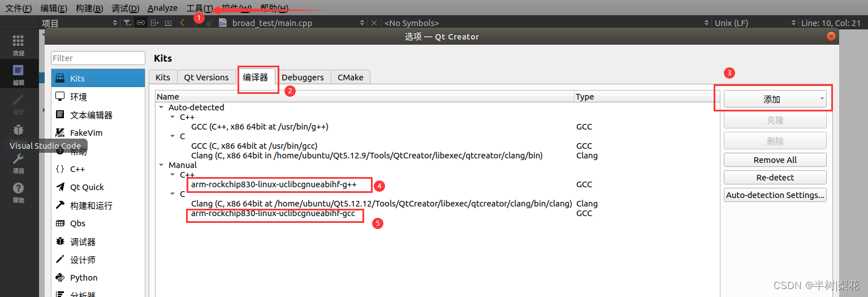Select 构建和运行 category
The height and width of the screenshot is (297, 868).
[98, 205]
